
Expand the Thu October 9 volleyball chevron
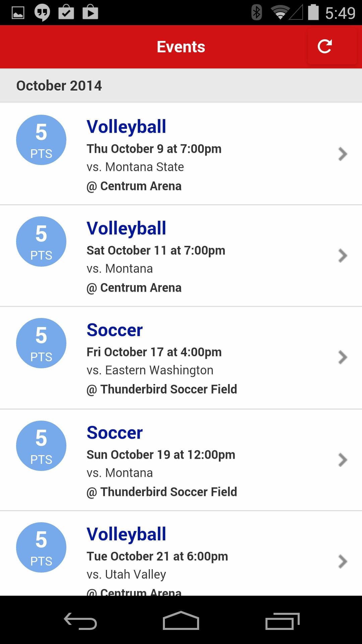(343, 154)
